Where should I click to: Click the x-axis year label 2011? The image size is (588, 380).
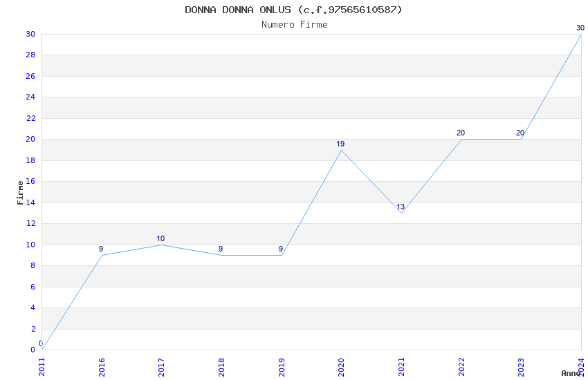click(42, 368)
